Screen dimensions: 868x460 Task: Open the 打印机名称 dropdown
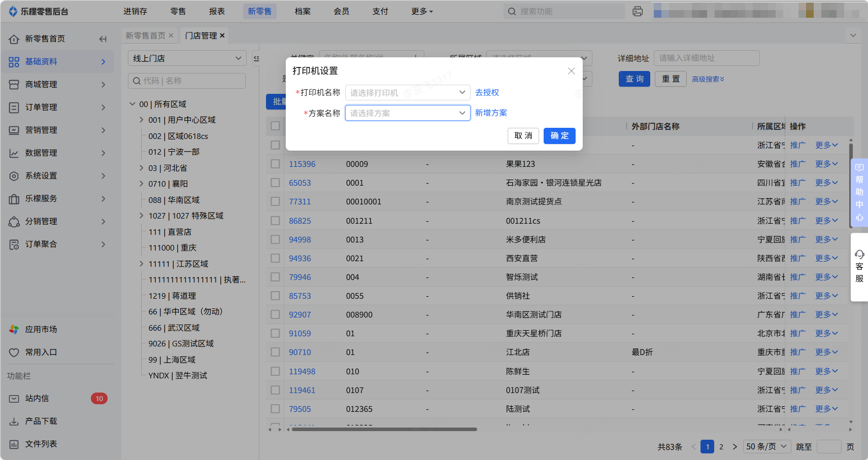coord(407,93)
